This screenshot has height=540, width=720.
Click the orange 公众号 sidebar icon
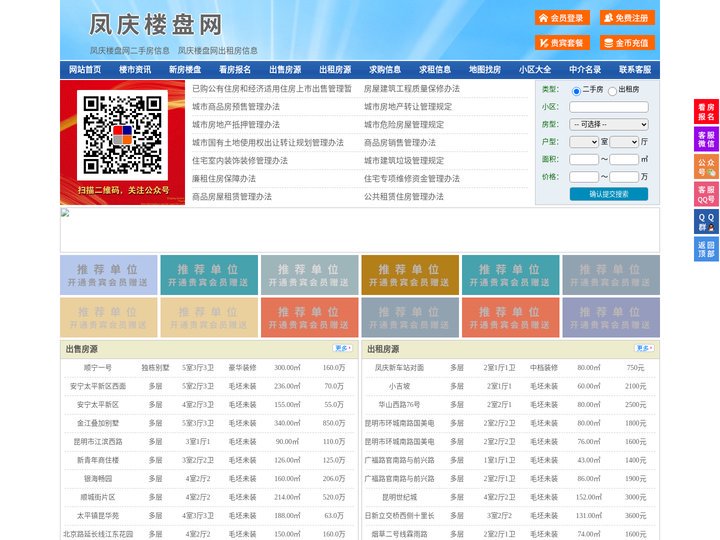706,167
